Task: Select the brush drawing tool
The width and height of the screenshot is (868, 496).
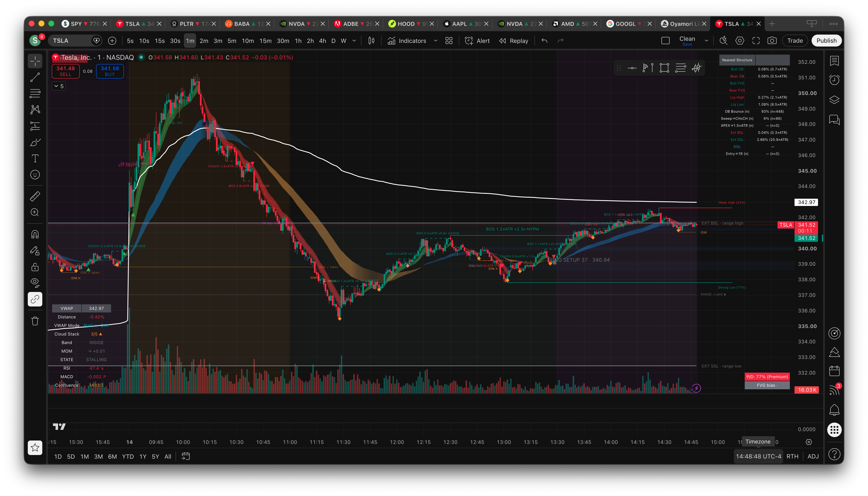Action: [x=35, y=142]
